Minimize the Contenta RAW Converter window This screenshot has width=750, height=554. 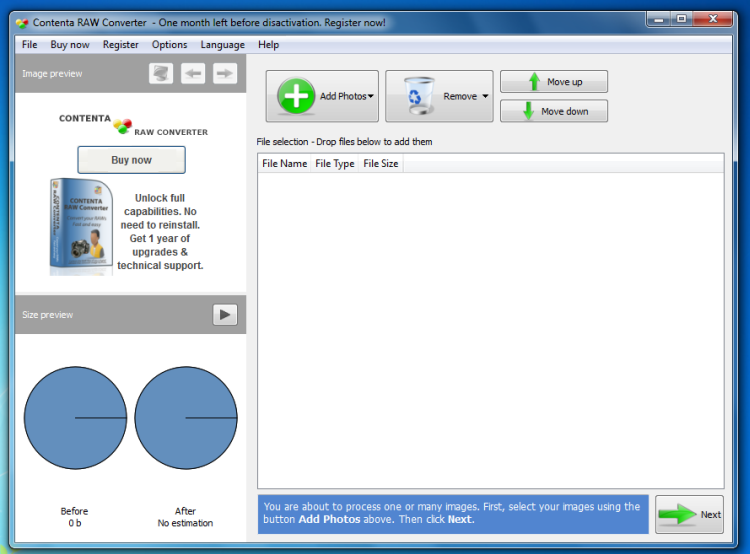pyautogui.click(x=659, y=19)
